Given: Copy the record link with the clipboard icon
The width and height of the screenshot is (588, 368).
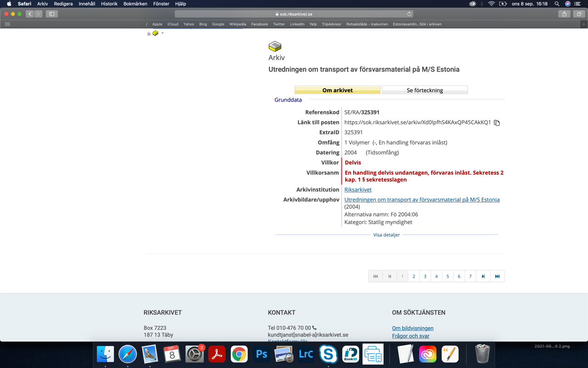Looking at the screenshot, I should coord(497,123).
